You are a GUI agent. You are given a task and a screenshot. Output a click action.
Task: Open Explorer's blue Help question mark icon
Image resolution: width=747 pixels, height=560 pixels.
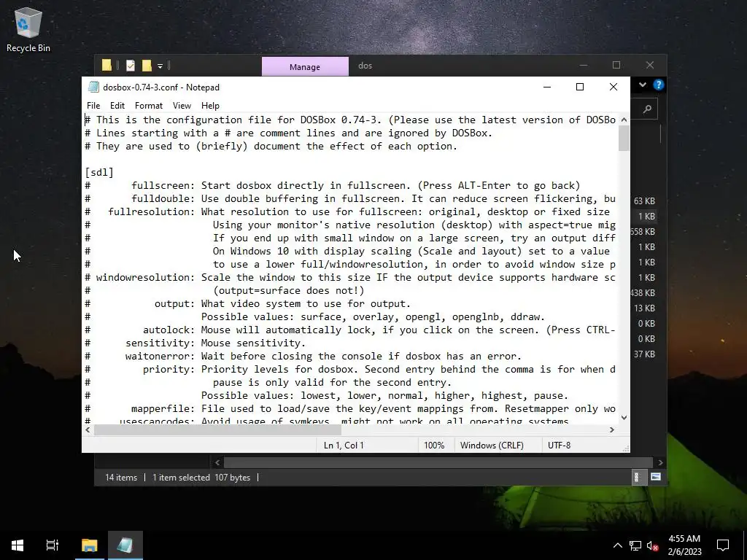coord(659,85)
